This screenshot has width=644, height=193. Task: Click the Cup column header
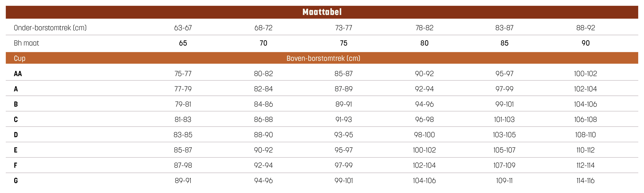click(x=19, y=58)
